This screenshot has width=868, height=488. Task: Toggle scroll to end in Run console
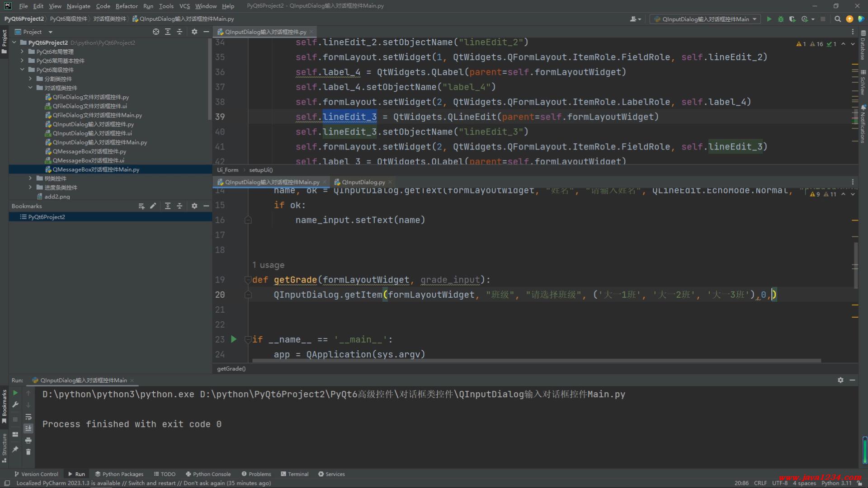[28, 428]
